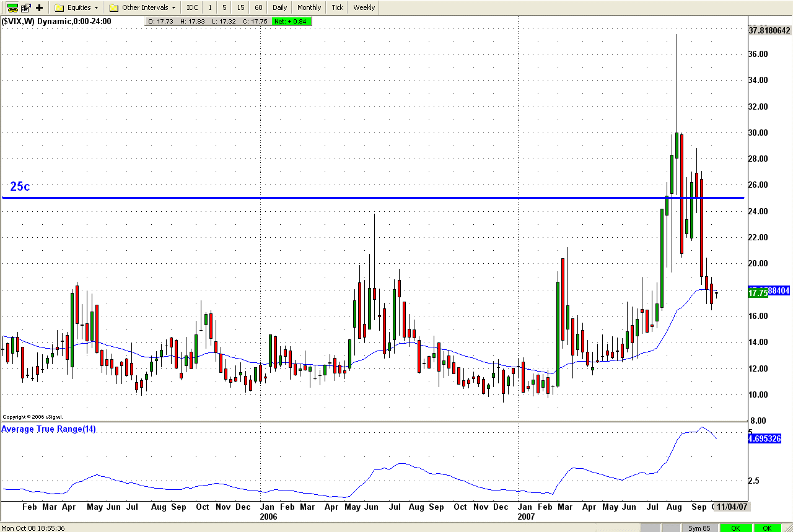This screenshot has width=793, height=532.
Task: Click the 37.8180642 price axis value
Action: [769, 30]
